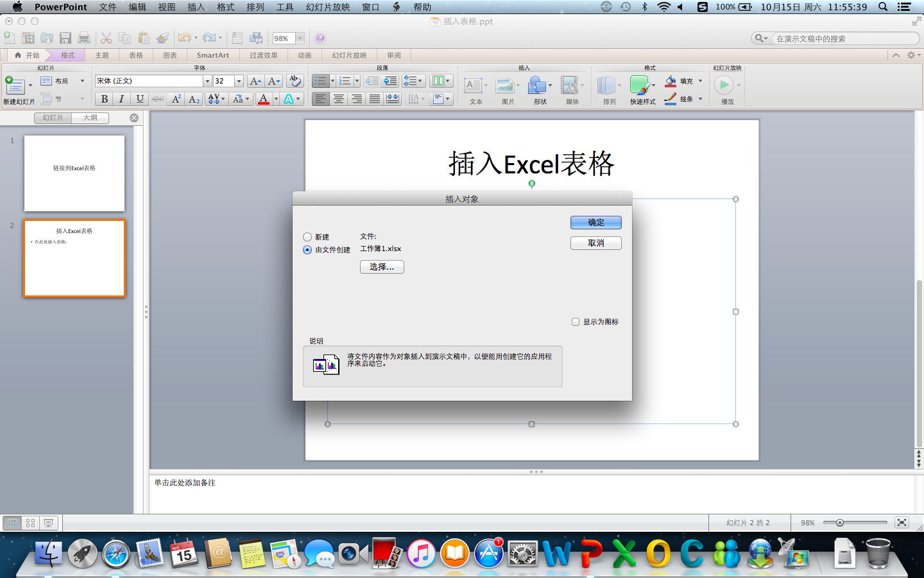Image resolution: width=924 pixels, height=578 pixels.
Task: Switch to 大纲 outline pane tab
Action: [x=90, y=118]
